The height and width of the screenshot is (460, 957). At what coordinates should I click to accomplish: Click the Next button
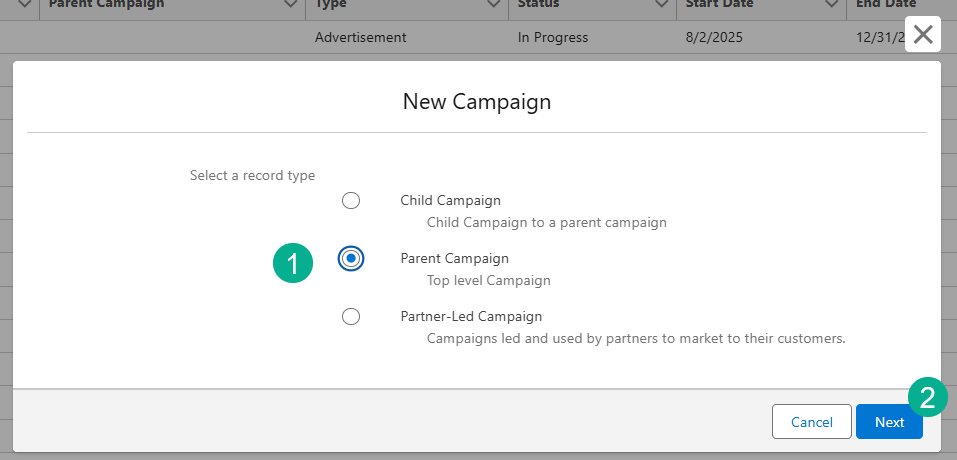[889, 422]
